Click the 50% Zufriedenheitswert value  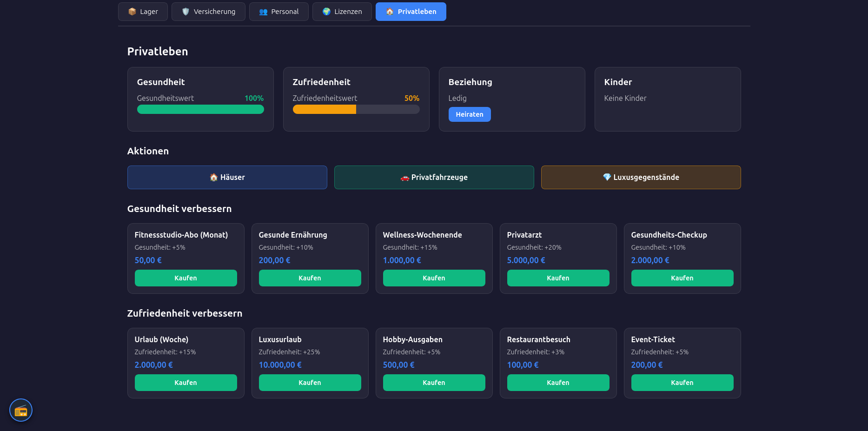click(x=412, y=98)
